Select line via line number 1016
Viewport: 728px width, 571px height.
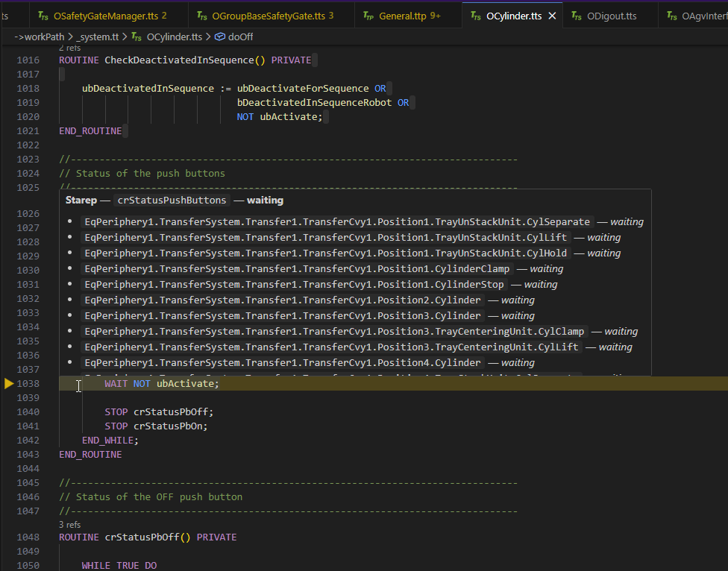pos(28,60)
